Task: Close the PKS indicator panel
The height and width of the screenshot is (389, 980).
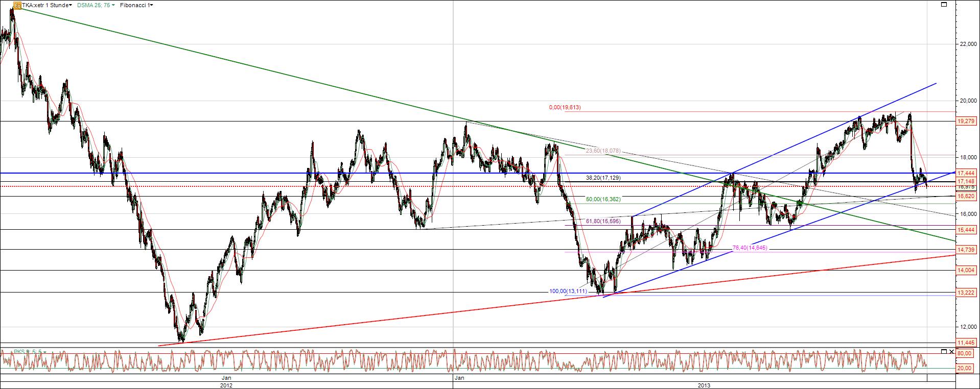Action: pyautogui.click(x=951, y=352)
